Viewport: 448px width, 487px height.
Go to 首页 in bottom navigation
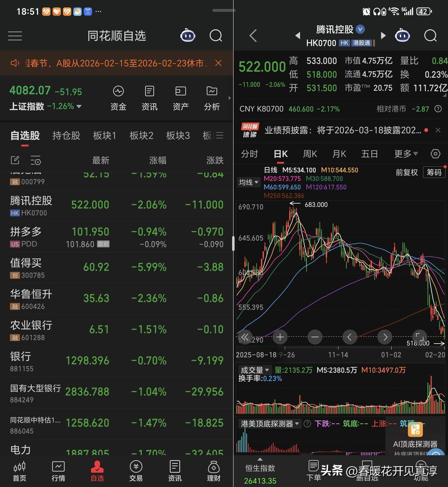click(x=20, y=471)
